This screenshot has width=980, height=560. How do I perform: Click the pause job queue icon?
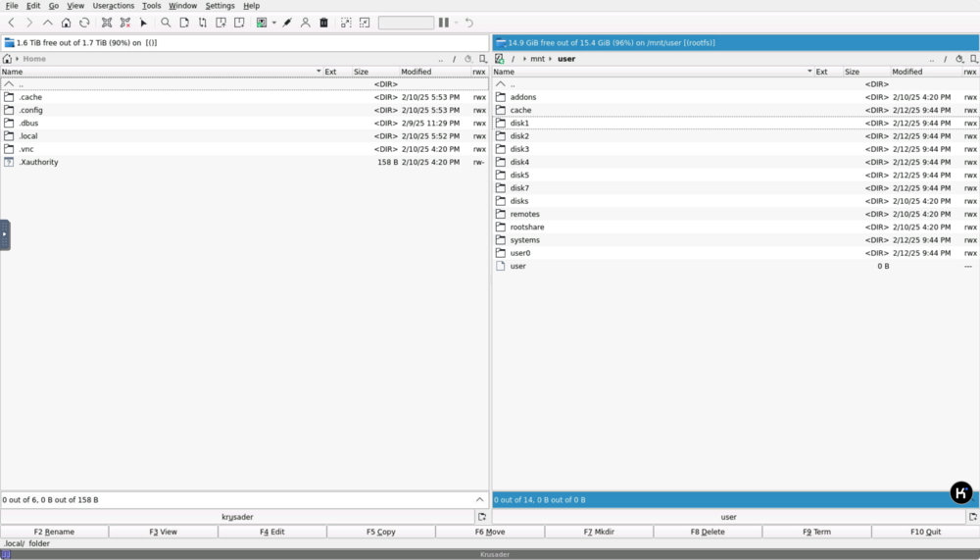(x=444, y=23)
